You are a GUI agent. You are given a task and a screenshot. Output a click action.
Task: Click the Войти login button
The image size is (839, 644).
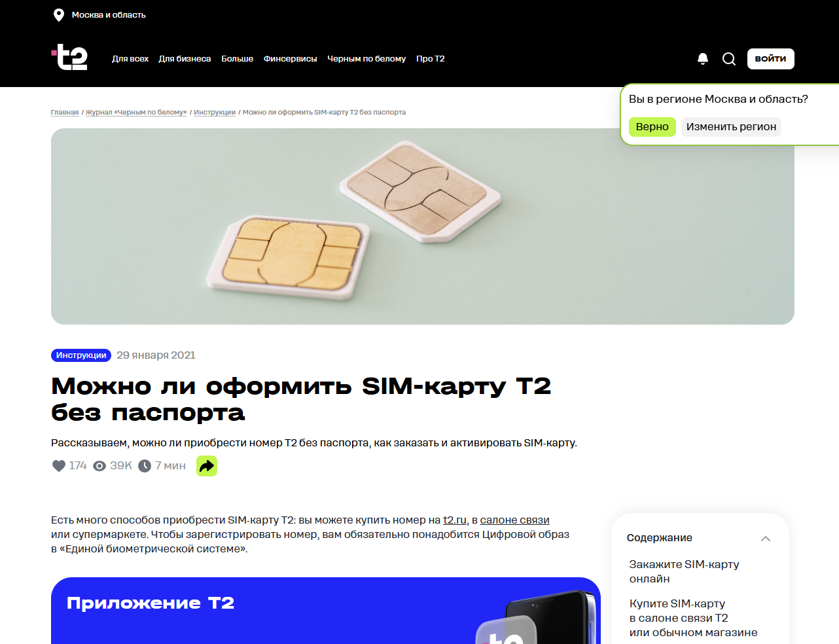pos(771,59)
